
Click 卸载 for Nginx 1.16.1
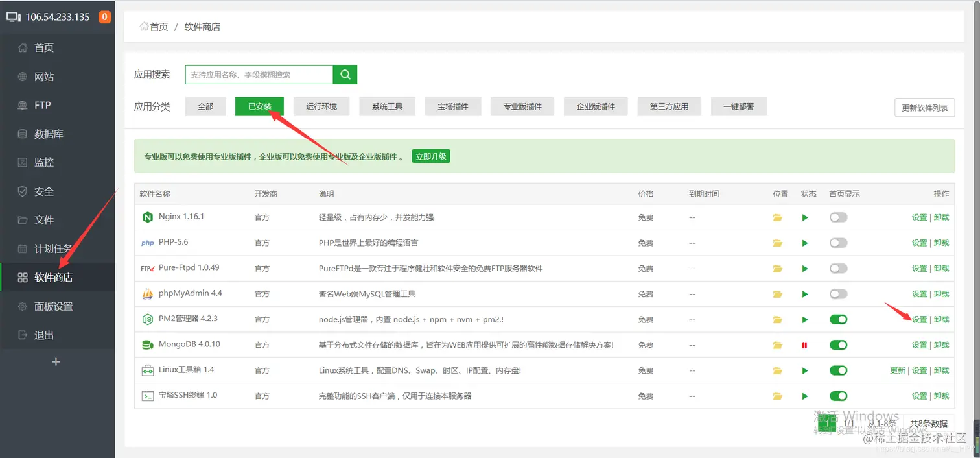click(941, 217)
